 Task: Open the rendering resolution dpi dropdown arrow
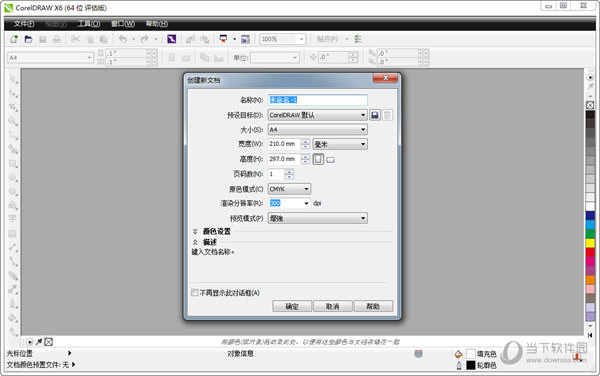click(306, 203)
